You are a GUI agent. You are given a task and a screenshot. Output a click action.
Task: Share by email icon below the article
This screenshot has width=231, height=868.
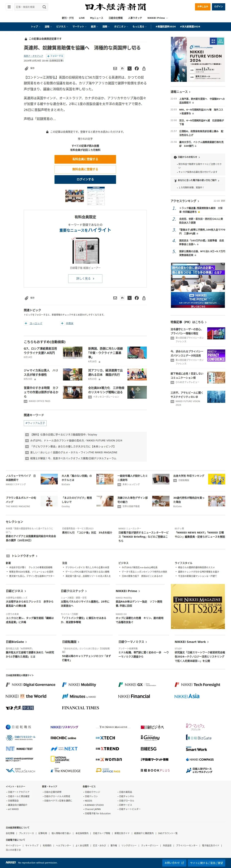tap(115, 298)
